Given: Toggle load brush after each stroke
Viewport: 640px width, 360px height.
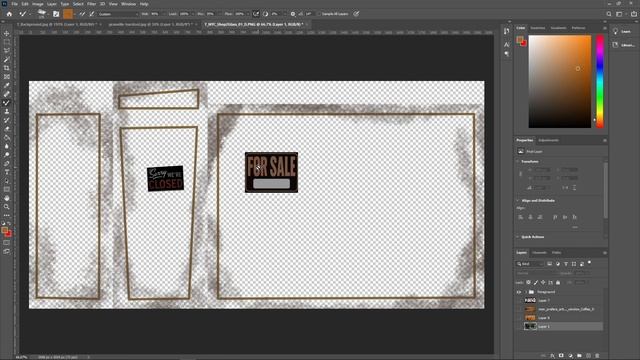Looking at the screenshot, I should [82, 14].
